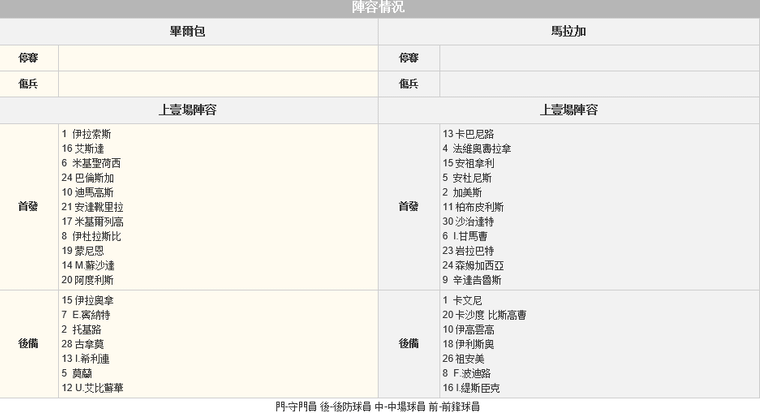Click 上壹場陣容 heading on the 畢爾包 side
Viewport: 760px width, 413px height.
pyautogui.click(x=188, y=110)
